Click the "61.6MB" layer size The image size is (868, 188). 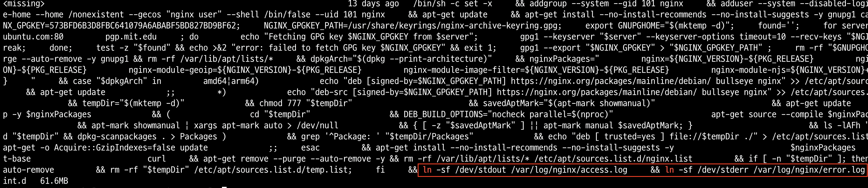(54, 181)
